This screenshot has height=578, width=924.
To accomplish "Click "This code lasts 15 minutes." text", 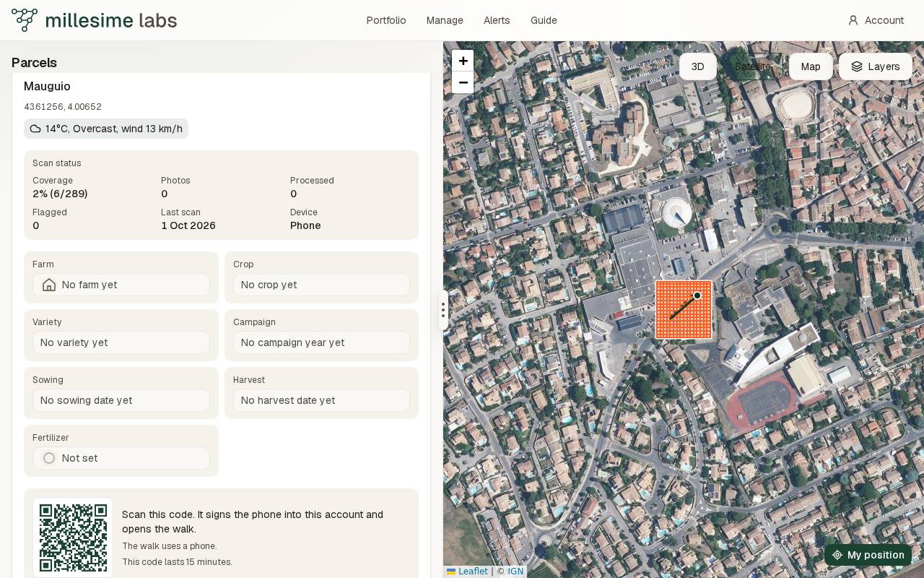I will [x=177, y=562].
